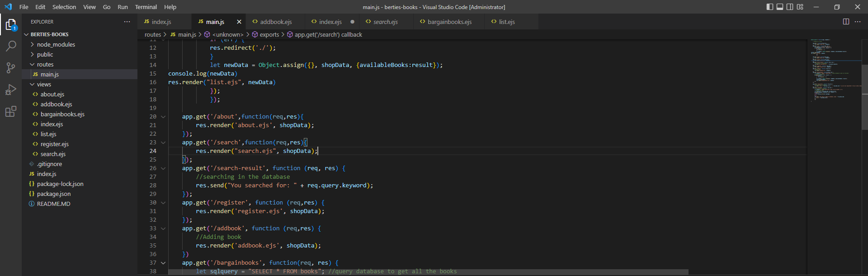Open the Customize Layout icon
The image size is (868, 276).
coord(800,7)
